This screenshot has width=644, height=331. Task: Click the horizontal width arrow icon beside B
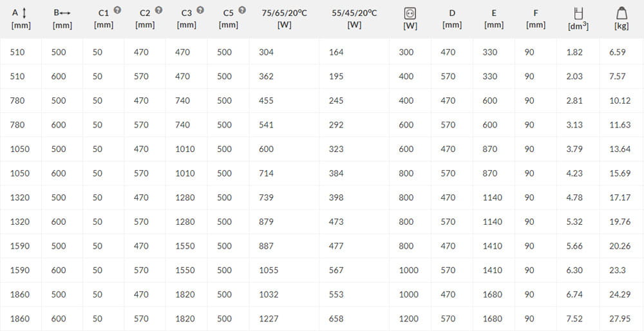point(65,12)
